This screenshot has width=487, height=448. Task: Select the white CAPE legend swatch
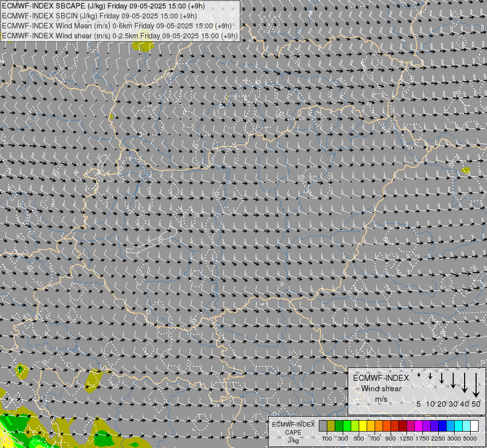474,426
